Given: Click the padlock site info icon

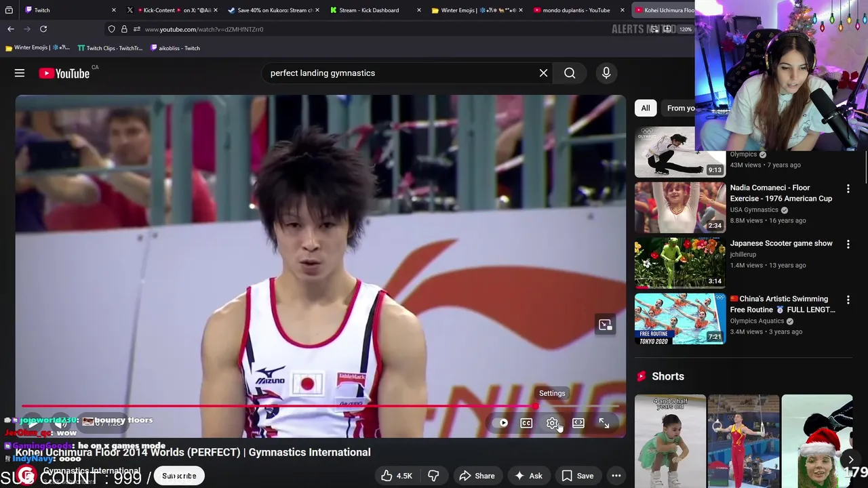Looking at the screenshot, I should [x=124, y=29].
